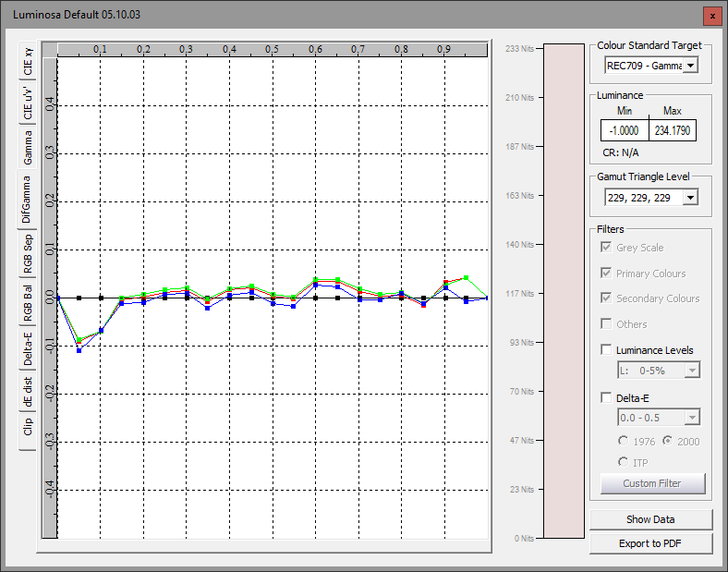Click the luminance nits level bar
The height and width of the screenshot is (572, 728).
click(x=564, y=291)
